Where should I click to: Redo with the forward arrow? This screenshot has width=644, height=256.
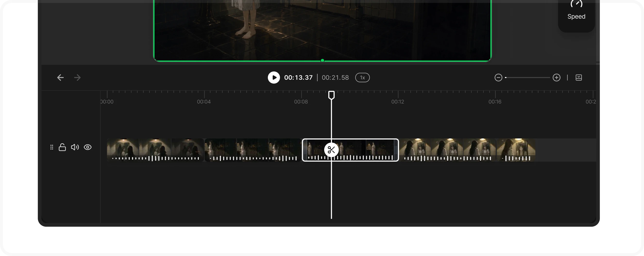point(77,78)
